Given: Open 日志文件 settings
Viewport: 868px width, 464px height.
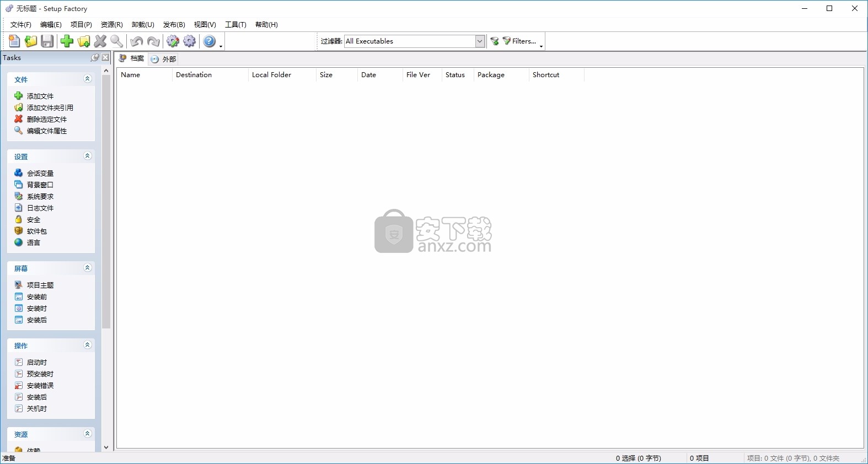Looking at the screenshot, I should pos(40,208).
